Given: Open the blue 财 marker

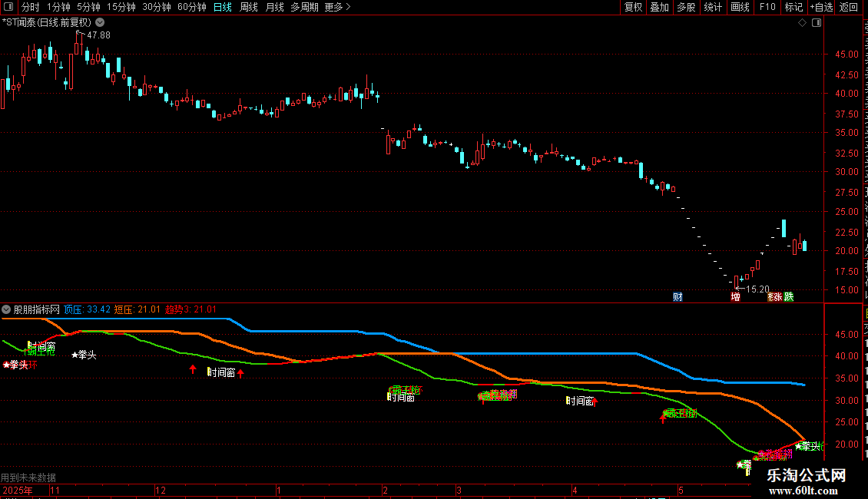Looking at the screenshot, I should (678, 297).
